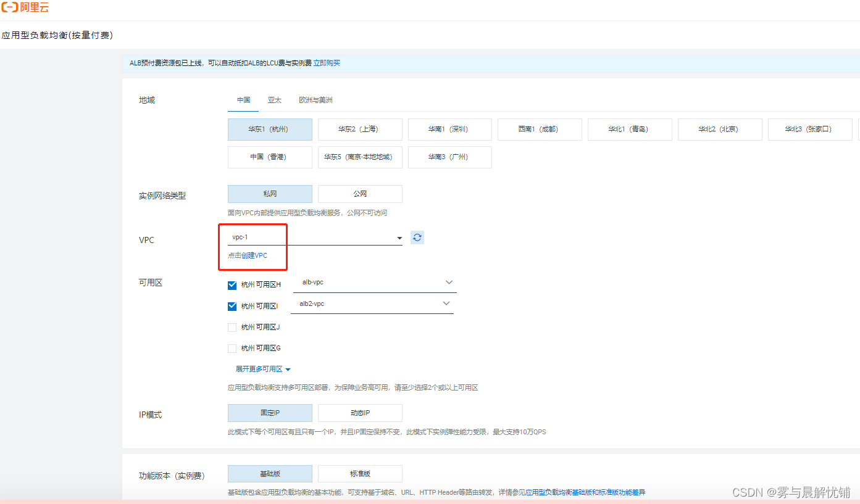
Task: Refresh the VPC list
Action: 417,238
